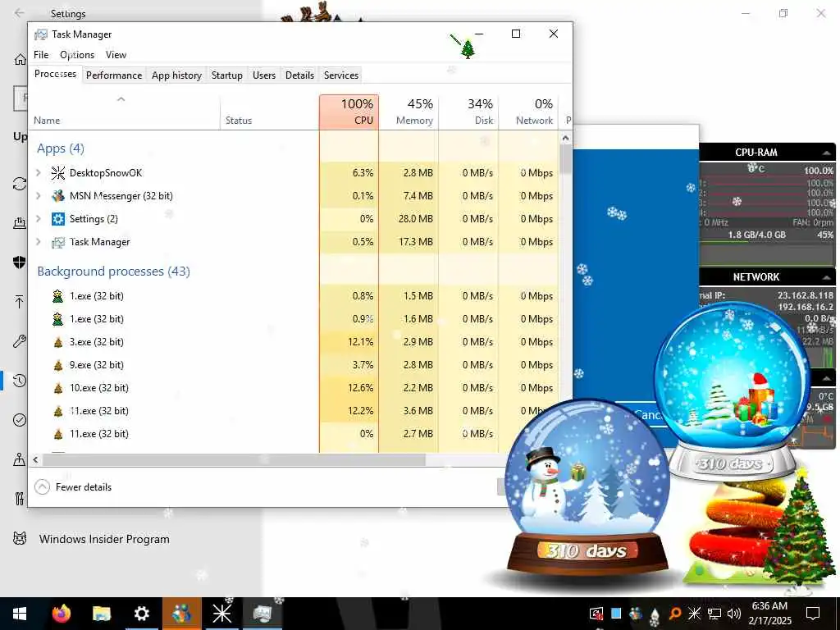Screen dimensions: 840x630
Task: Click the gift-box snow globe countdown gadget
Action: click(x=732, y=391)
